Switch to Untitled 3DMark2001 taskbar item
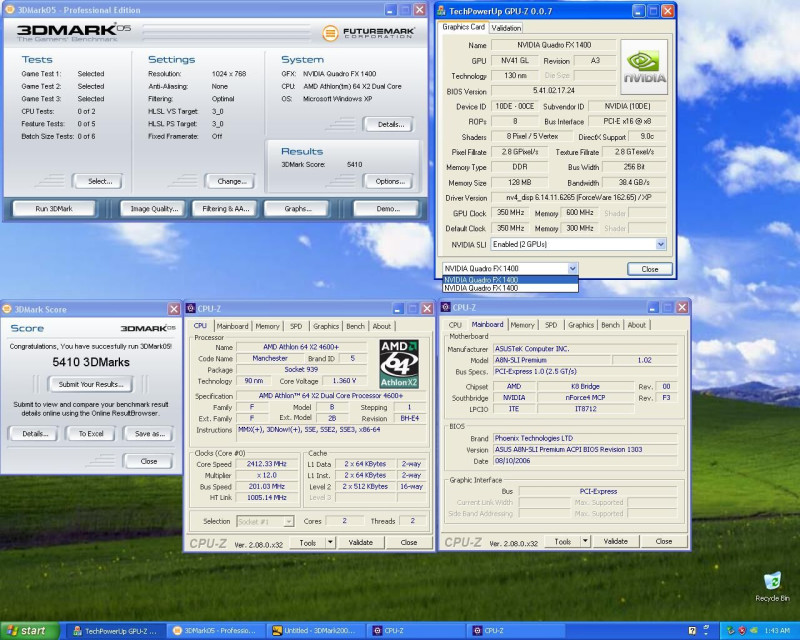Image resolution: width=800 pixels, height=640 pixels. click(316, 631)
